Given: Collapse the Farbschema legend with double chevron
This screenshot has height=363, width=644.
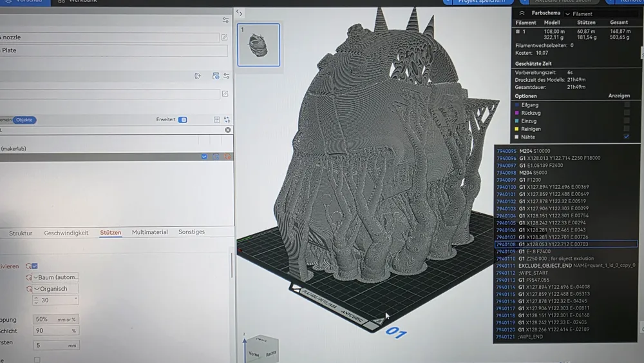Looking at the screenshot, I should (522, 13).
